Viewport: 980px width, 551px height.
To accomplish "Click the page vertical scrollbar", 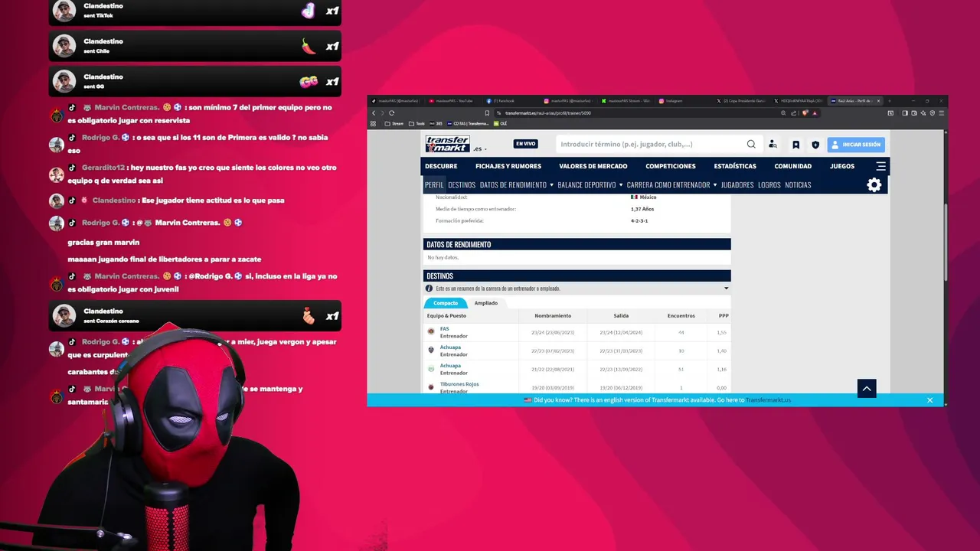I will tap(946, 243).
